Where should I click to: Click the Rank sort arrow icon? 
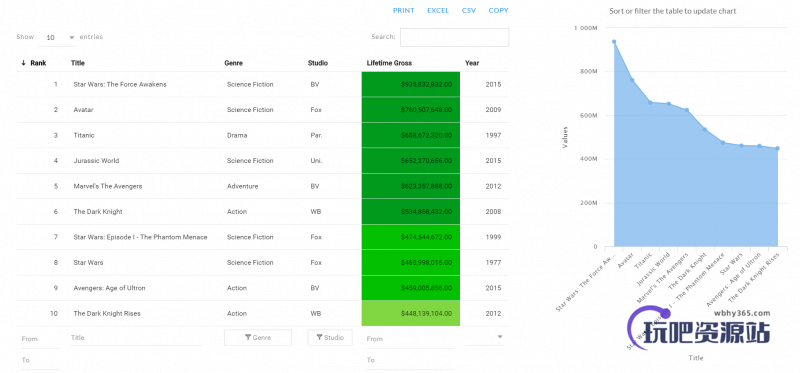[23, 63]
